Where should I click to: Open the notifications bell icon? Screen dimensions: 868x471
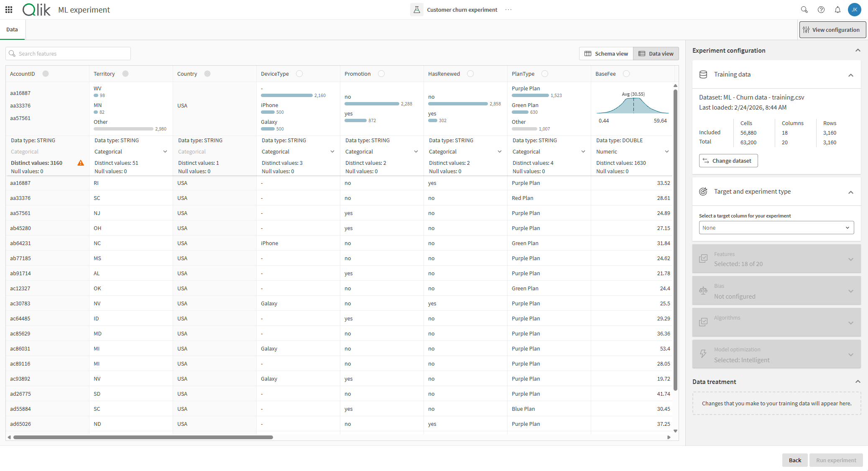coord(837,9)
